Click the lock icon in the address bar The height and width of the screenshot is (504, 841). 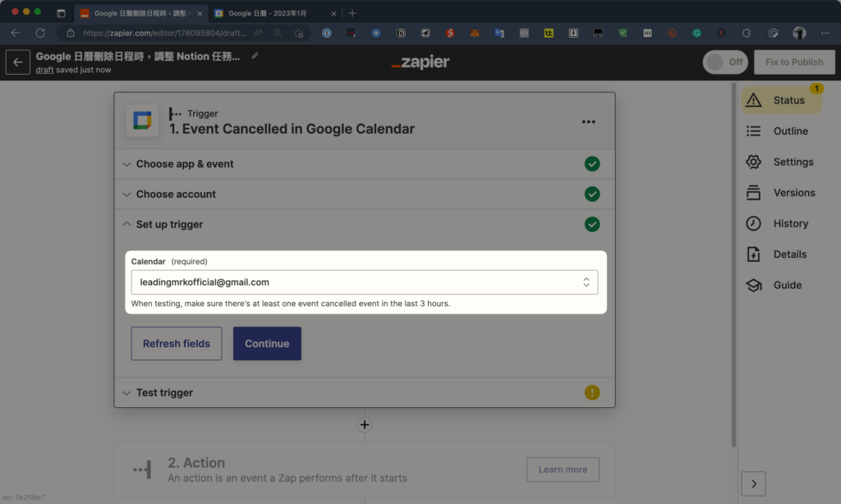(71, 33)
